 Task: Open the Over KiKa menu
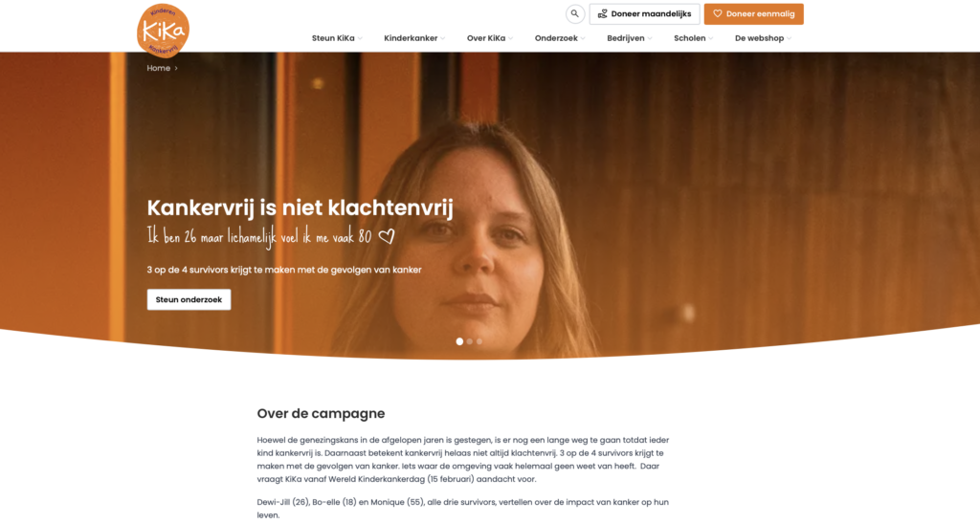486,38
